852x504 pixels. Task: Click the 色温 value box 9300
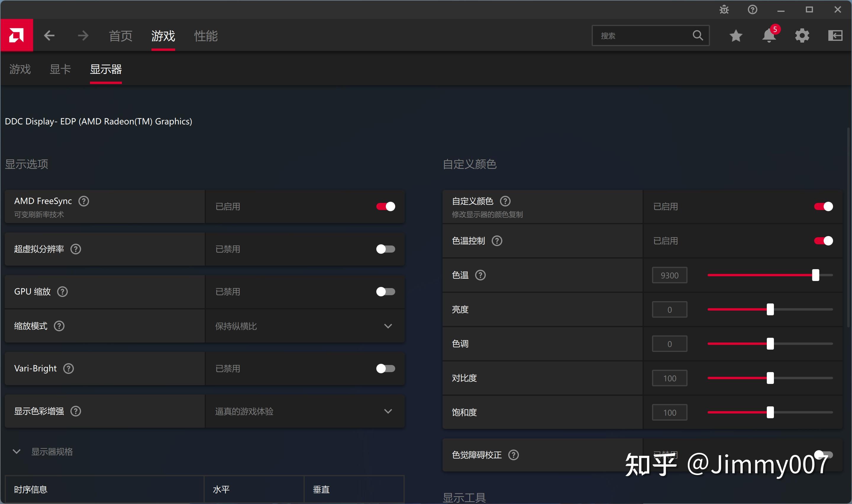(x=669, y=275)
